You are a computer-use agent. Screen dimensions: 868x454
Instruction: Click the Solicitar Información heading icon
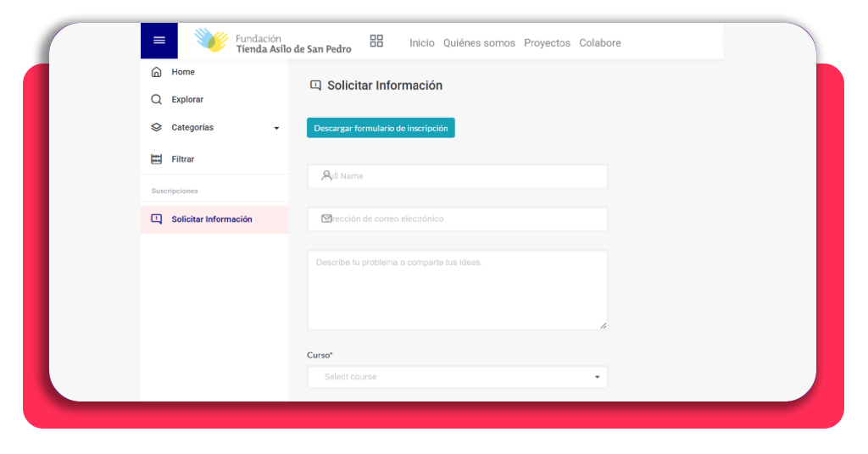[x=315, y=86]
